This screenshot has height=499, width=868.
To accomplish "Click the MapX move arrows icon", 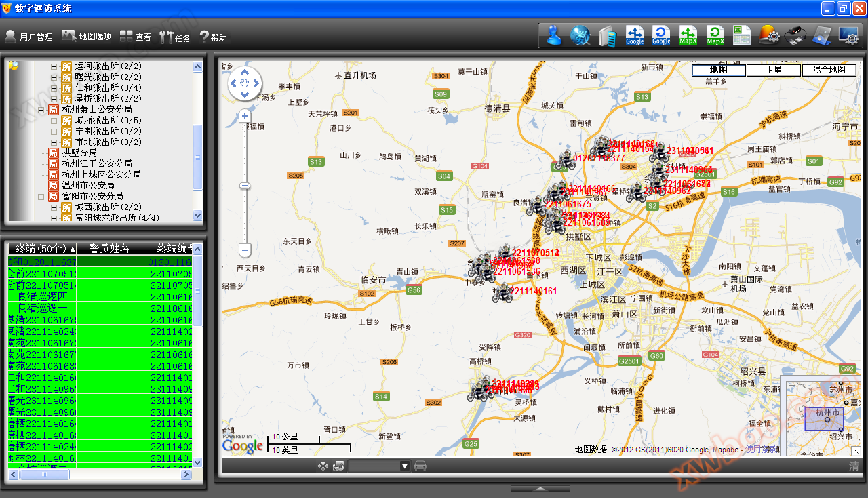I will [688, 35].
